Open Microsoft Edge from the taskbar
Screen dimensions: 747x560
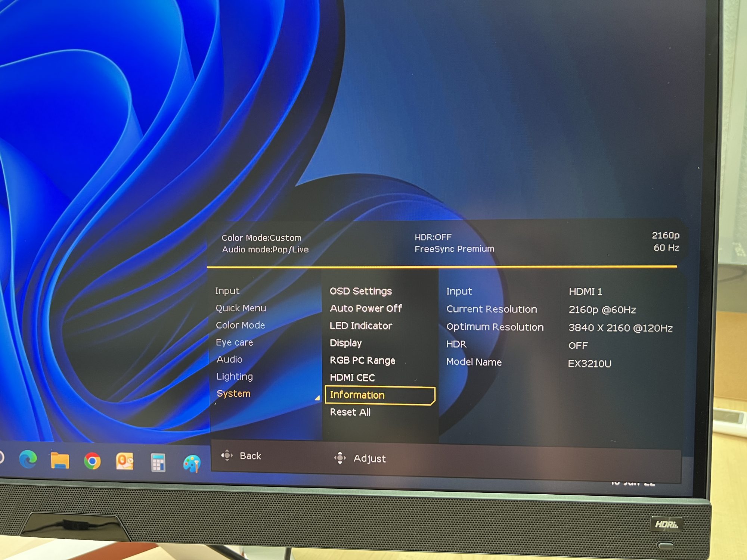point(28,460)
